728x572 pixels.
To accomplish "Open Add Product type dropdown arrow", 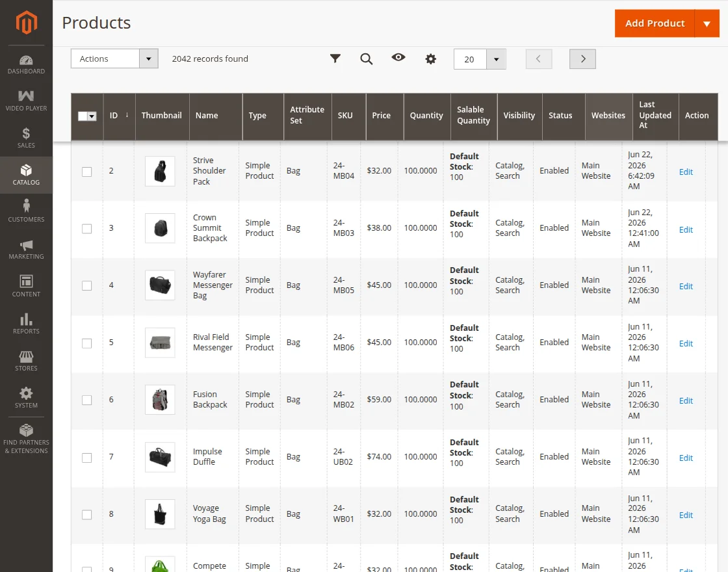I will click(707, 23).
